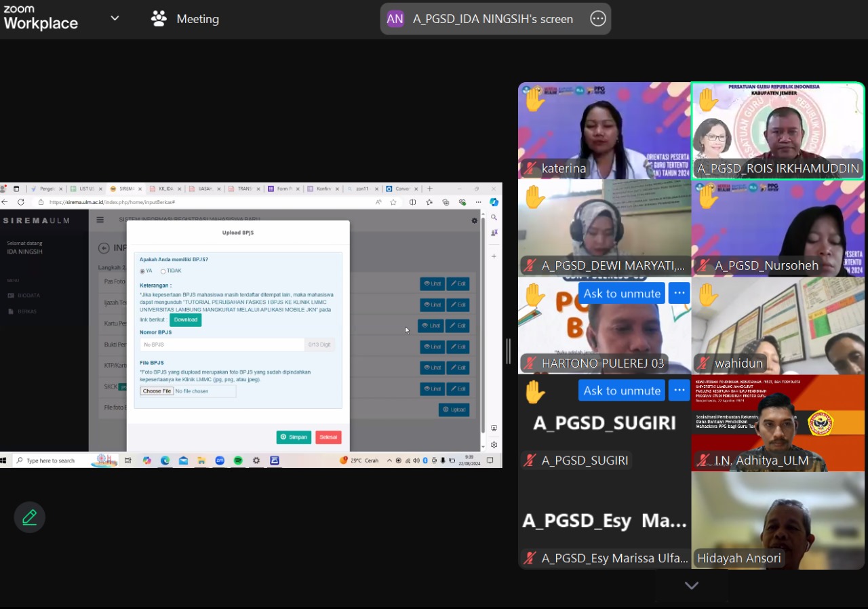Click muted mic icon beside A_PGSD_Esy Marissa
868x609 pixels.
(x=530, y=559)
